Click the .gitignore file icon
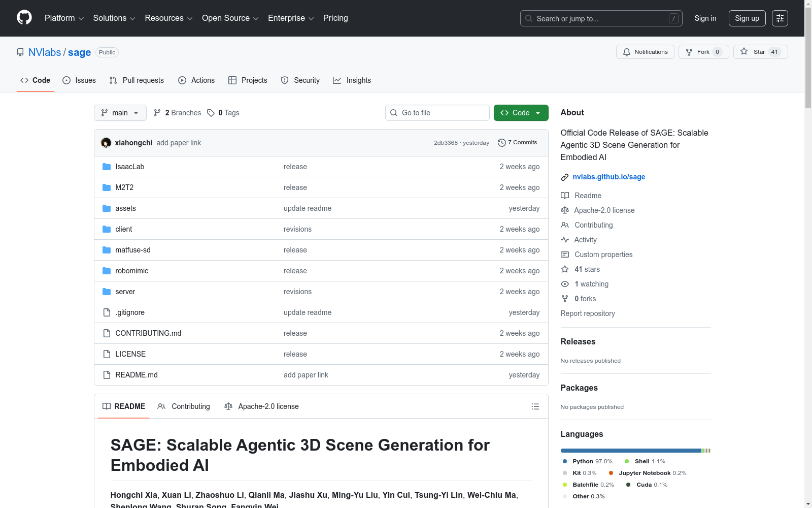The height and width of the screenshot is (508, 812). point(107,312)
